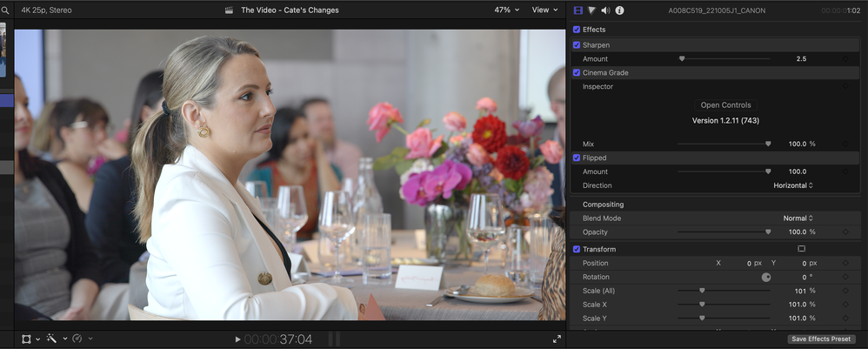The image size is (868, 349).
Task: Open the viewer zoom 47% dropdown
Action: coord(506,10)
